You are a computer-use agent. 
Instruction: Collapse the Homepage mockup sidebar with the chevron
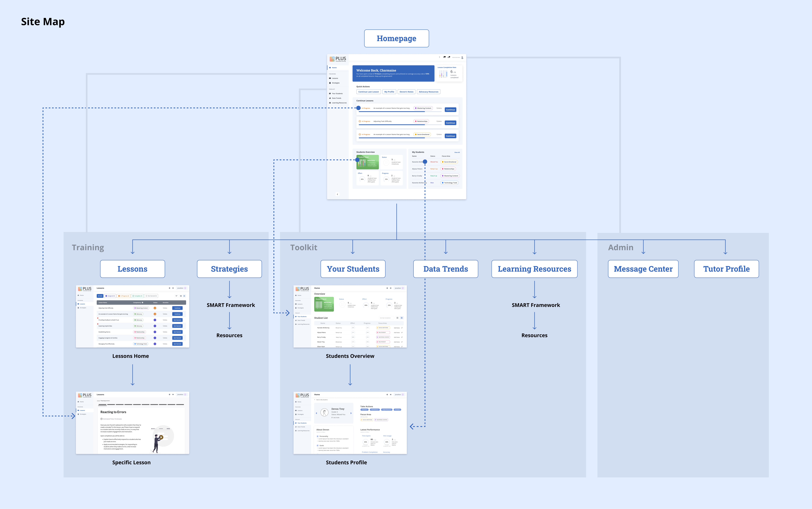pyautogui.click(x=338, y=194)
